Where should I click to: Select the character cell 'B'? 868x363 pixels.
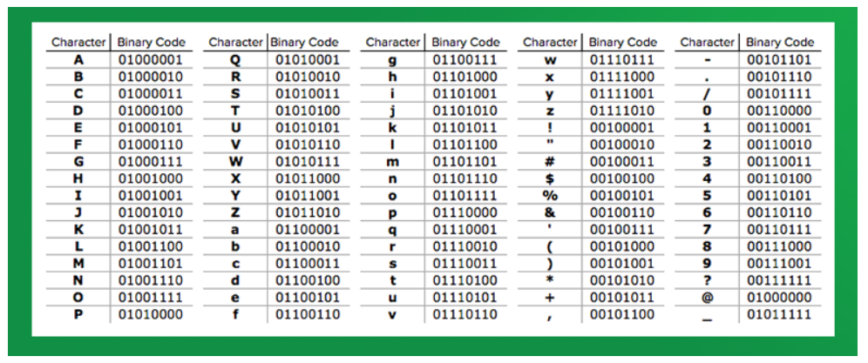(78, 77)
